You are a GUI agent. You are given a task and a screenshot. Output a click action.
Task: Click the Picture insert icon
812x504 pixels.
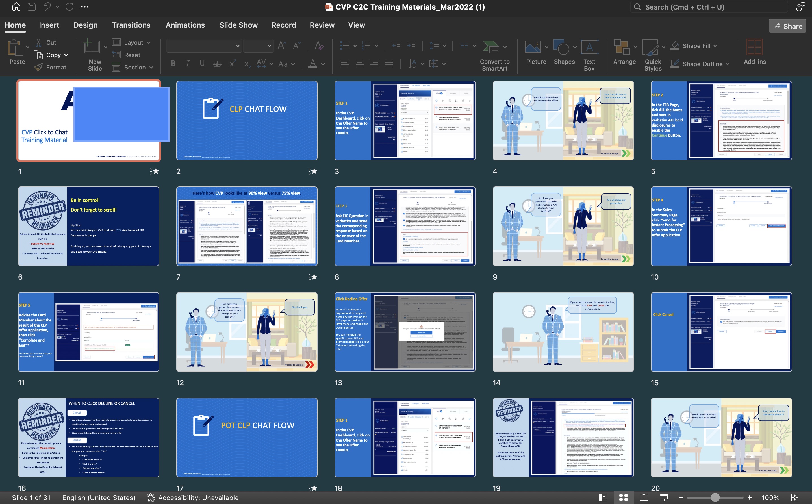[533, 47]
